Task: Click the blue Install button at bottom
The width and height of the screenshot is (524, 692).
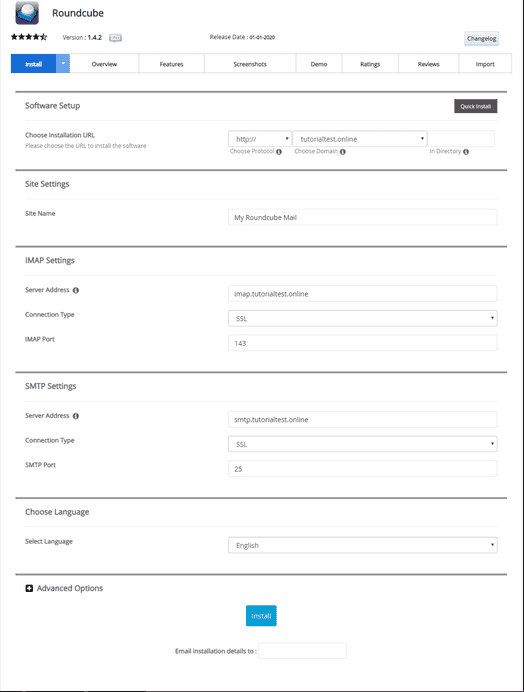Action: pyautogui.click(x=261, y=616)
